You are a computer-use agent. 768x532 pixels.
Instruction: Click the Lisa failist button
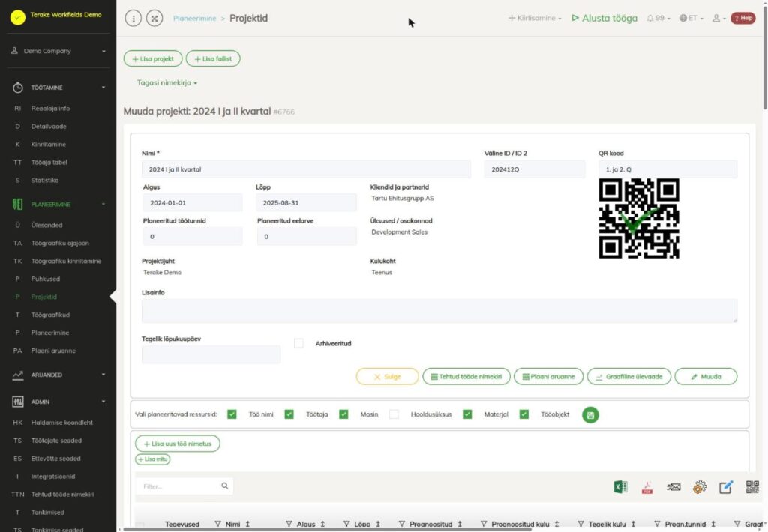(x=213, y=58)
